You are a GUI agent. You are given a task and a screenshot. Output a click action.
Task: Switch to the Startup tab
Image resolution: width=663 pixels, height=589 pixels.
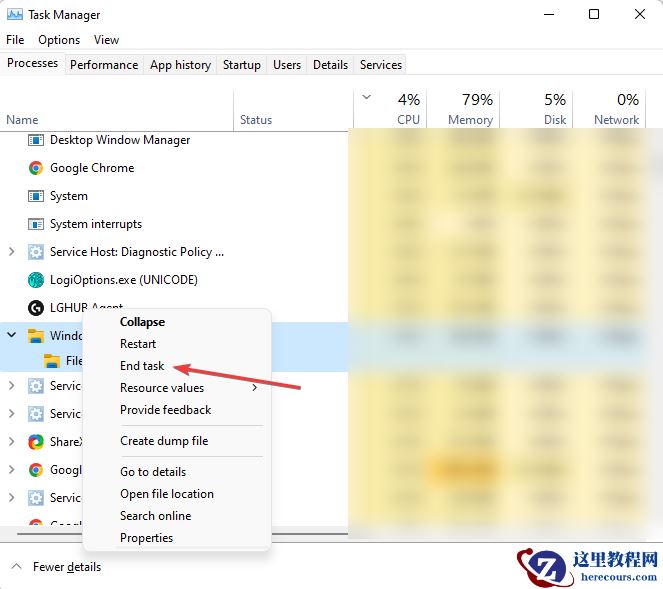[x=242, y=65]
